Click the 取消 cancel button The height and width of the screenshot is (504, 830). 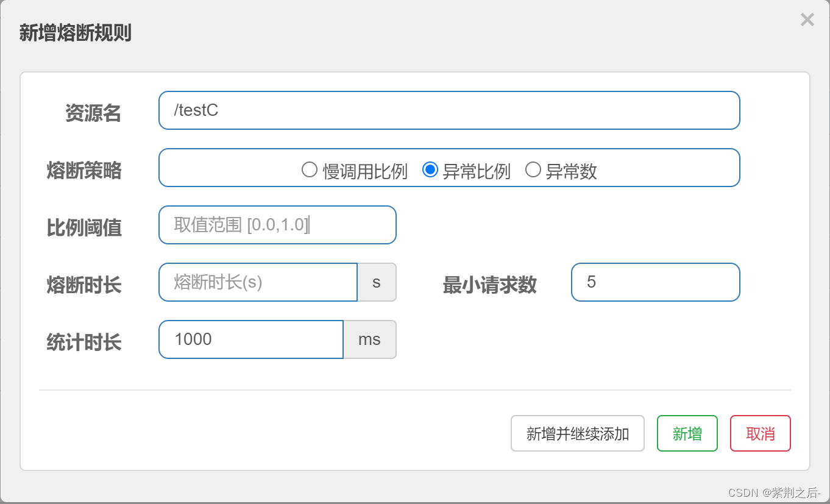click(x=760, y=433)
